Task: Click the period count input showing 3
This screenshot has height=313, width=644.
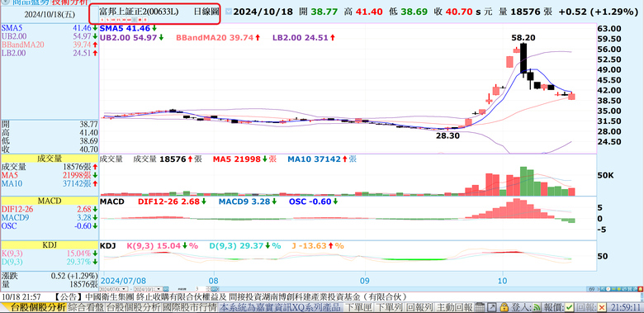Action: (200, 289)
